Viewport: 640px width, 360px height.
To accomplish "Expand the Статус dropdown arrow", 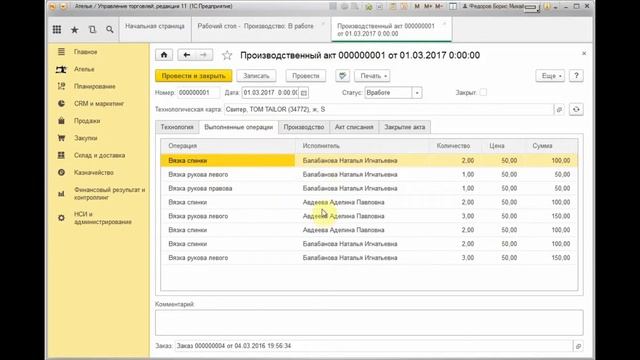I will (417, 93).
